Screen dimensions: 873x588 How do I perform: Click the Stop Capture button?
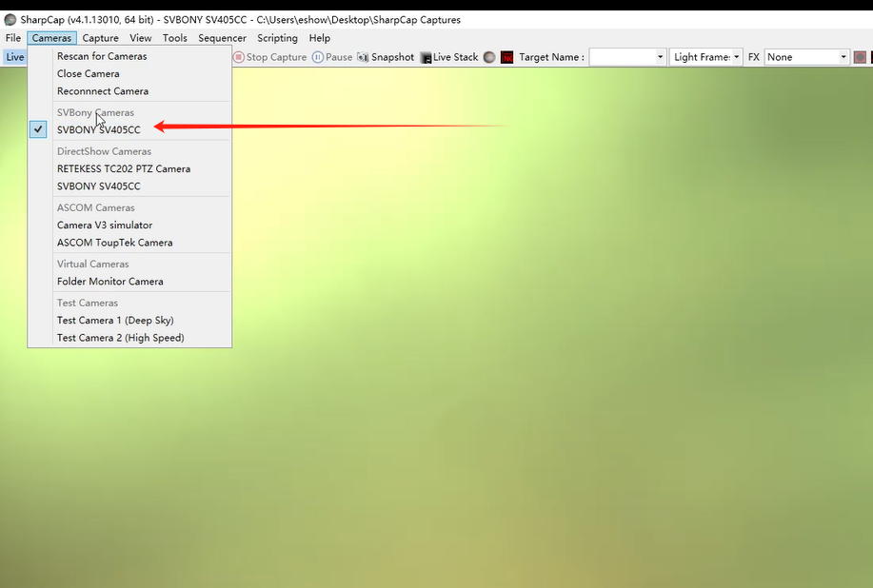click(x=270, y=57)
